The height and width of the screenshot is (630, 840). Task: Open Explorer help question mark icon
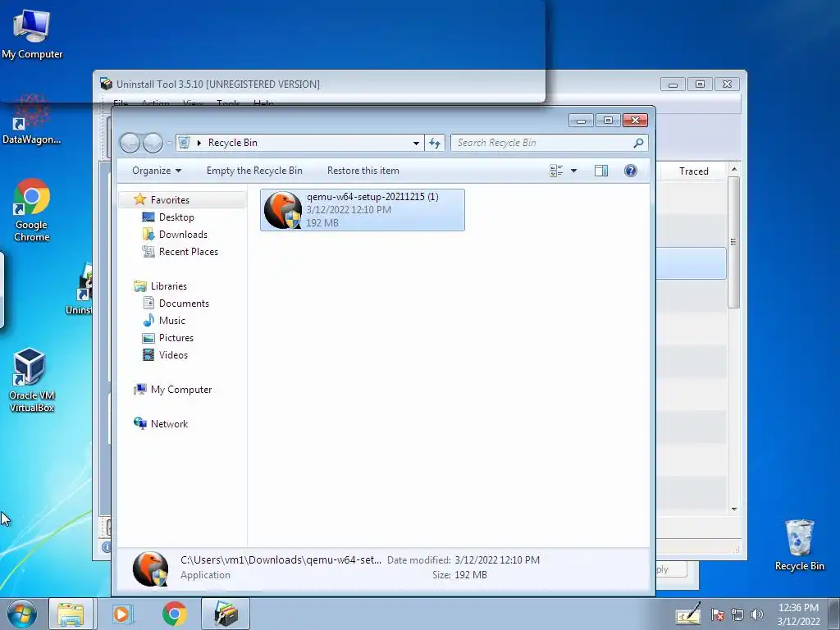[631, 171]
